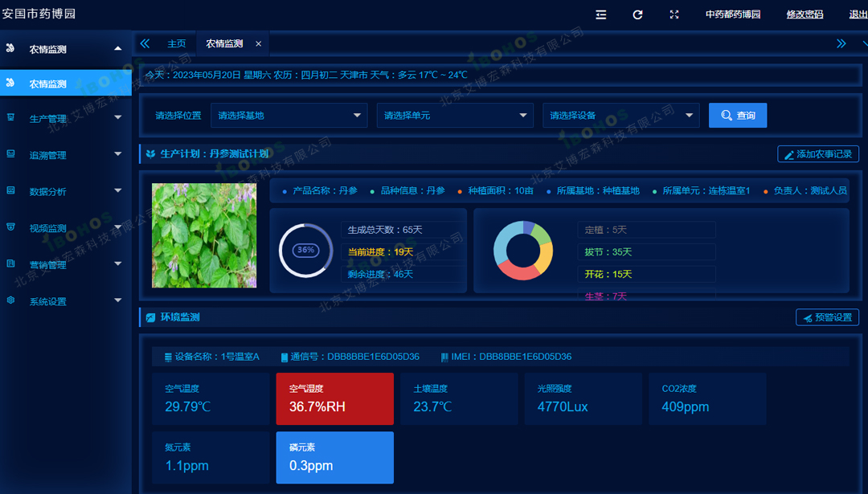Collapse sidebar using the menu fold icon
Viewport: 868px width, 494px height.
[600, 14]
